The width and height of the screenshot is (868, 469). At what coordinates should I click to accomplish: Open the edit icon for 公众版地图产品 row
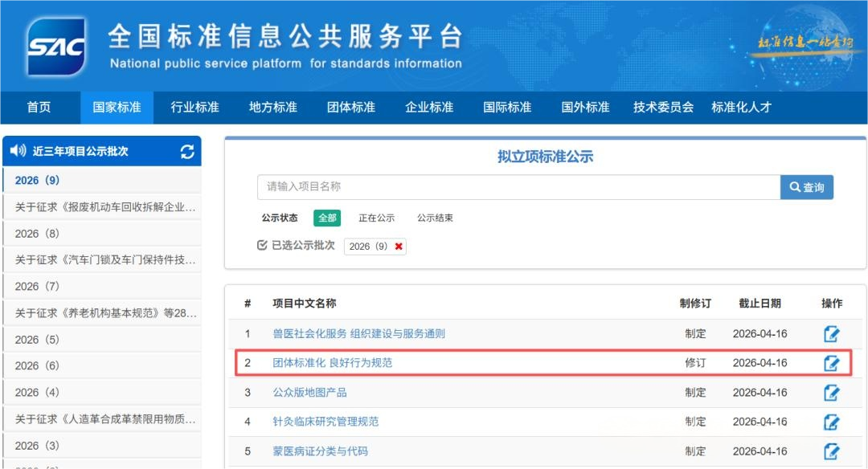[x=833, y=393]
